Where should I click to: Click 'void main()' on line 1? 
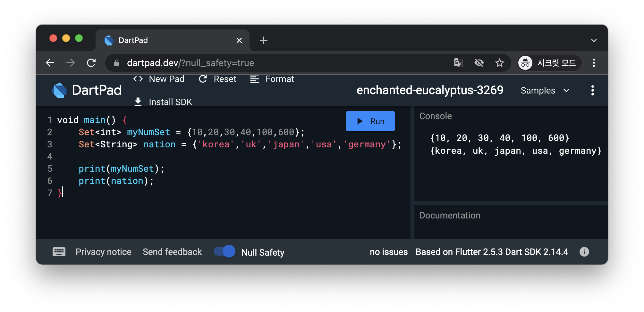click(86, 120)
